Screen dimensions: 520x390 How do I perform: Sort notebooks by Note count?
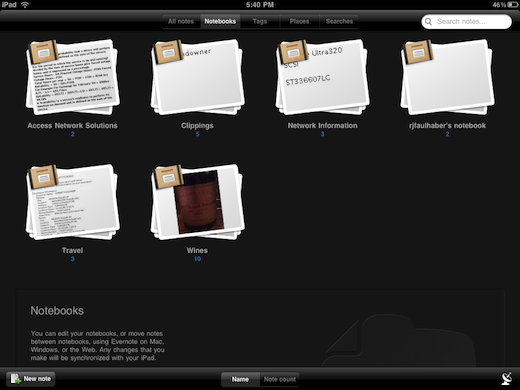[280, 379]
